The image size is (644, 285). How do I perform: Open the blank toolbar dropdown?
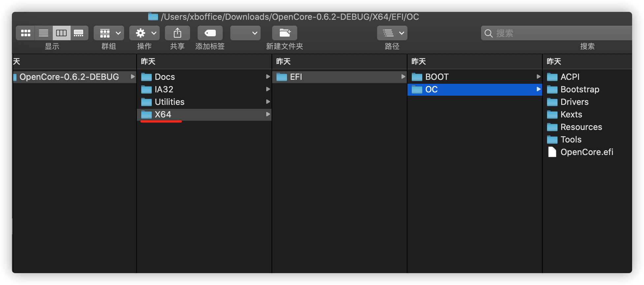[x=245, y=33]
